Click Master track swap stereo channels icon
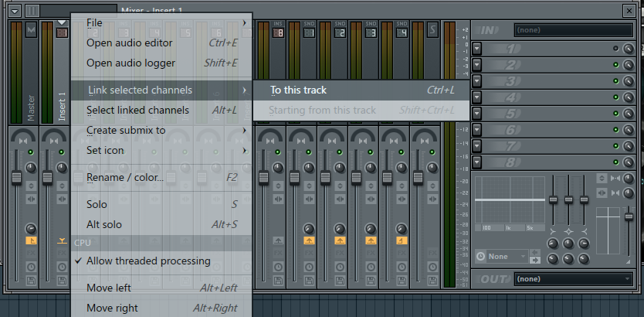644x317 pixels. [x=31, y=199]
